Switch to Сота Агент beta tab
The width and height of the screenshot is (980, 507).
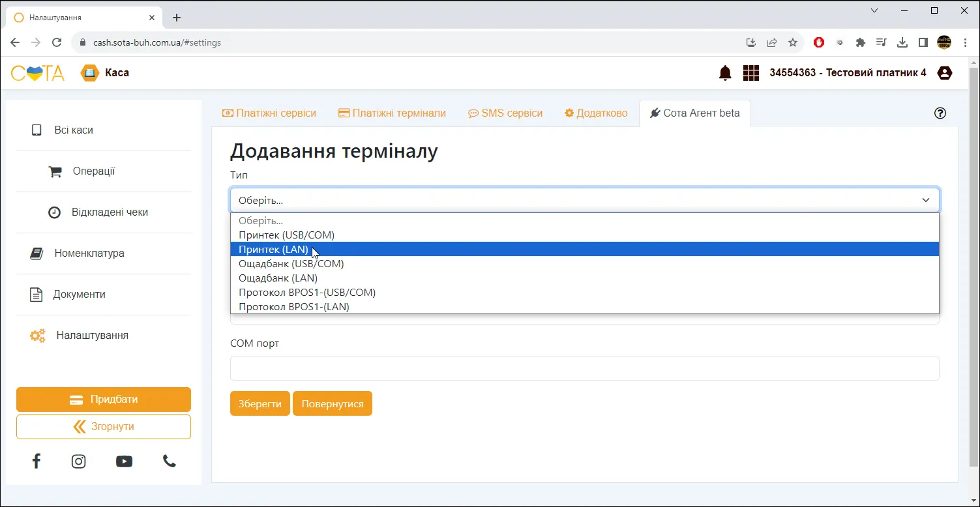pyautogui.click(x=695, y=113)
